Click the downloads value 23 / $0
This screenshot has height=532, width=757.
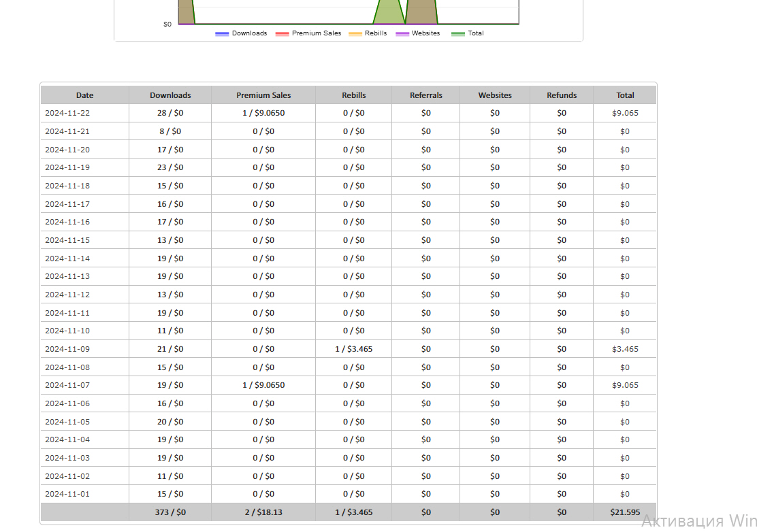click(x=170, y=167)
